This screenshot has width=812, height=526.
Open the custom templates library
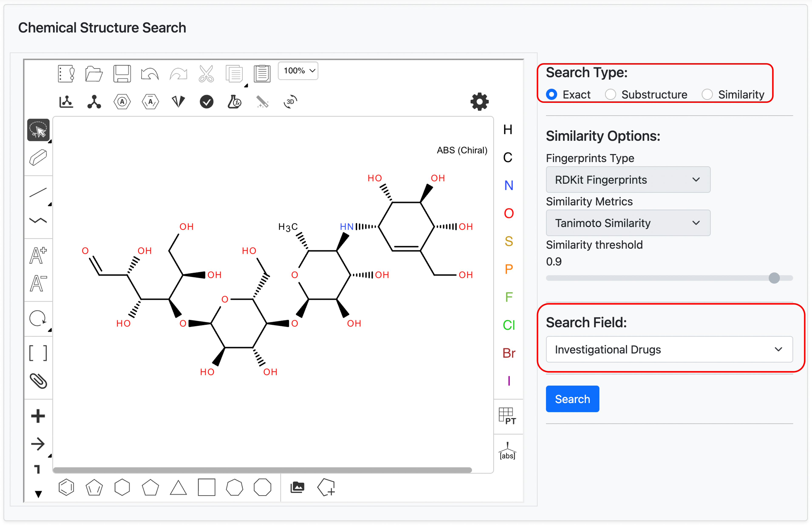[326, 488]
